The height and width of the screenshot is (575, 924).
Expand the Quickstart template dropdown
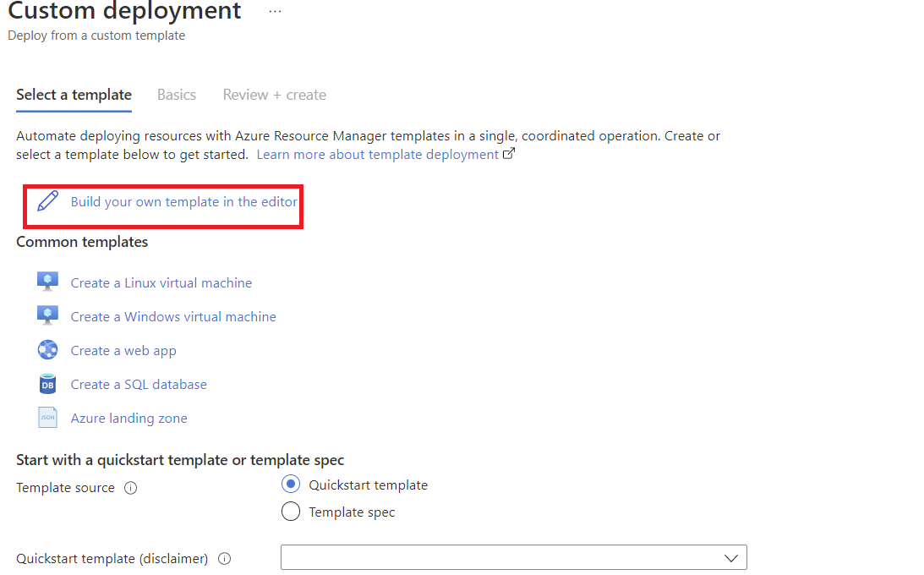click(x=514, y=557)
